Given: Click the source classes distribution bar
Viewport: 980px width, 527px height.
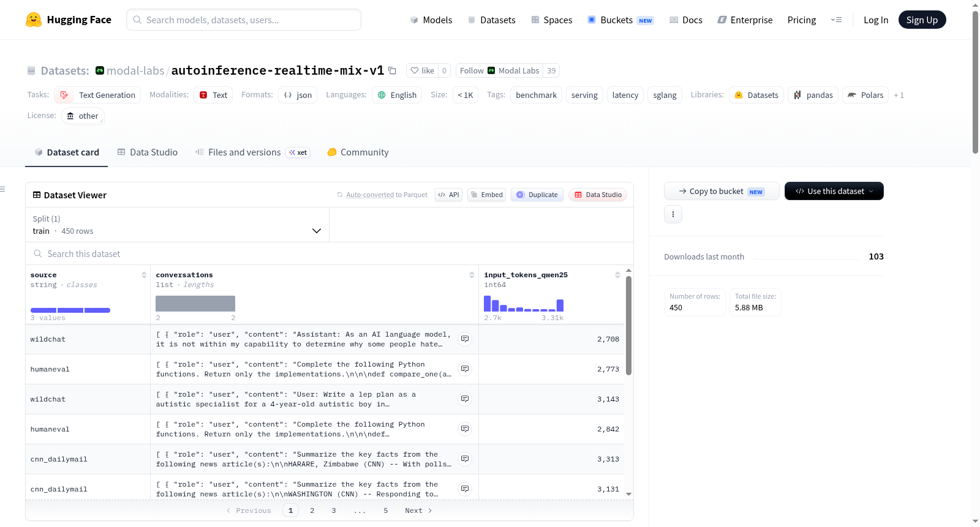Looking at the screenshot, I should point(70,310).
